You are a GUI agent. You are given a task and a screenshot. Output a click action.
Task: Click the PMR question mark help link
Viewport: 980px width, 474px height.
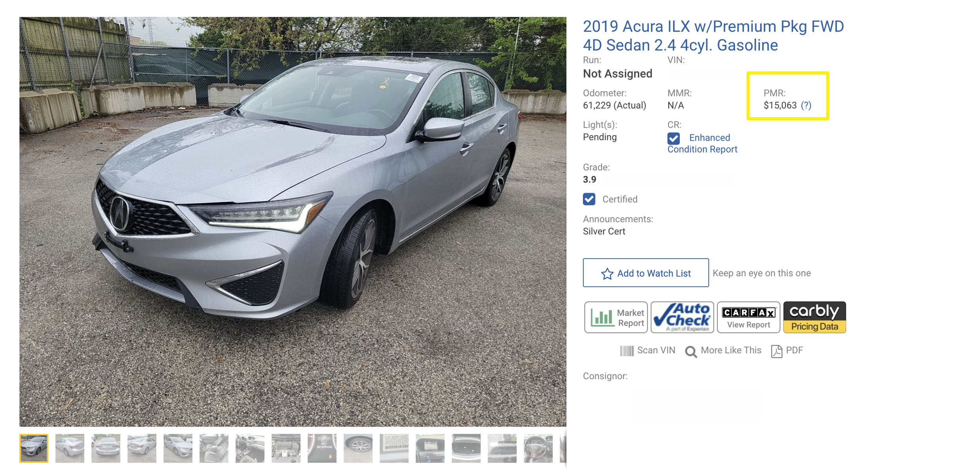click(806, 105)
